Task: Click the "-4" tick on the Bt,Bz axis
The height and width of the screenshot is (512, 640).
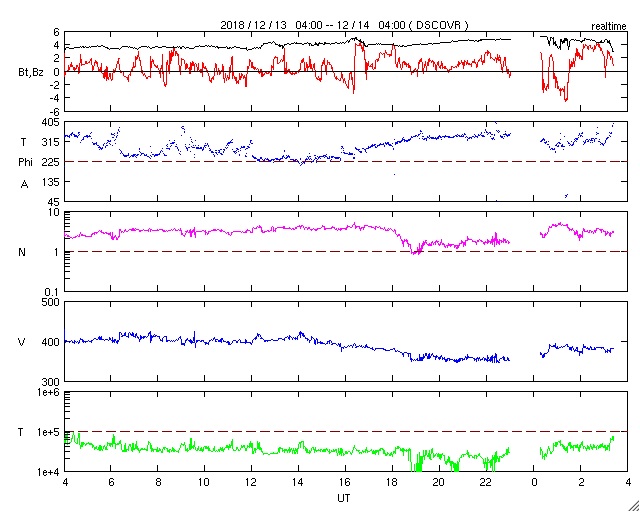Action: click(x=54, y=98)
